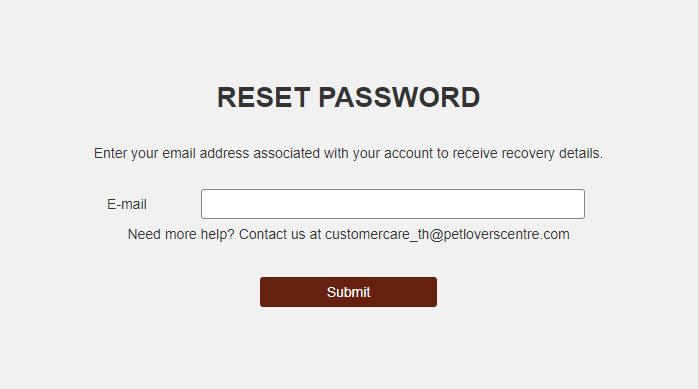The width and height of the screenshot is (699, 389).
Task: Click the RESET PASSWORD heading
Action: 348,97
